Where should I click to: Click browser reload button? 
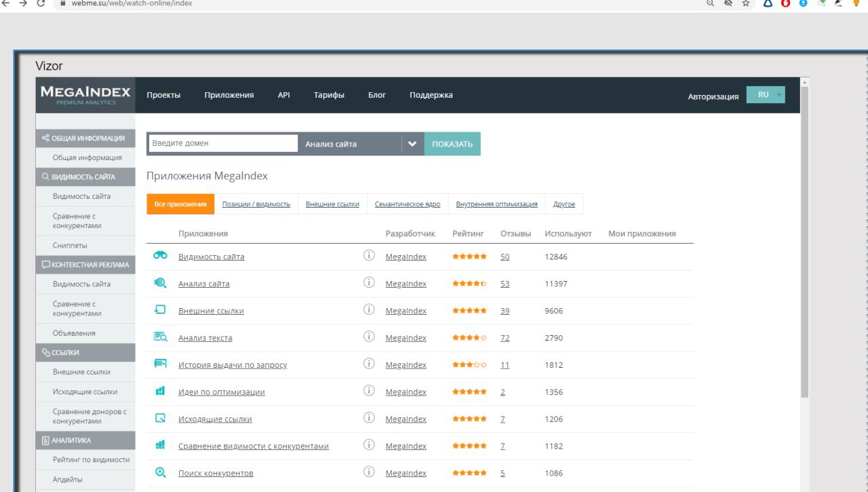point(41,3)
